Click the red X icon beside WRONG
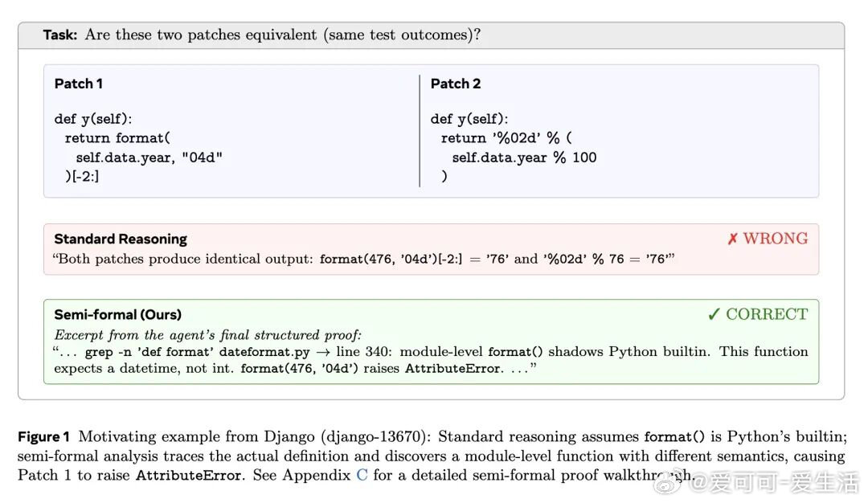 point(732,239)
